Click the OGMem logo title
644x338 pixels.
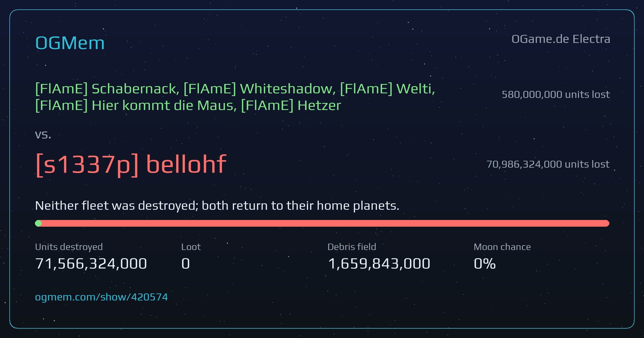(70, 43)
